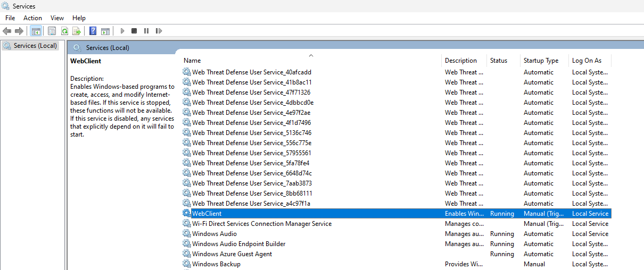This screenshot has width=644, height=270.
Task: Click 'Provides Wi...' description of Windows Backup
Action: pos(464,264)
